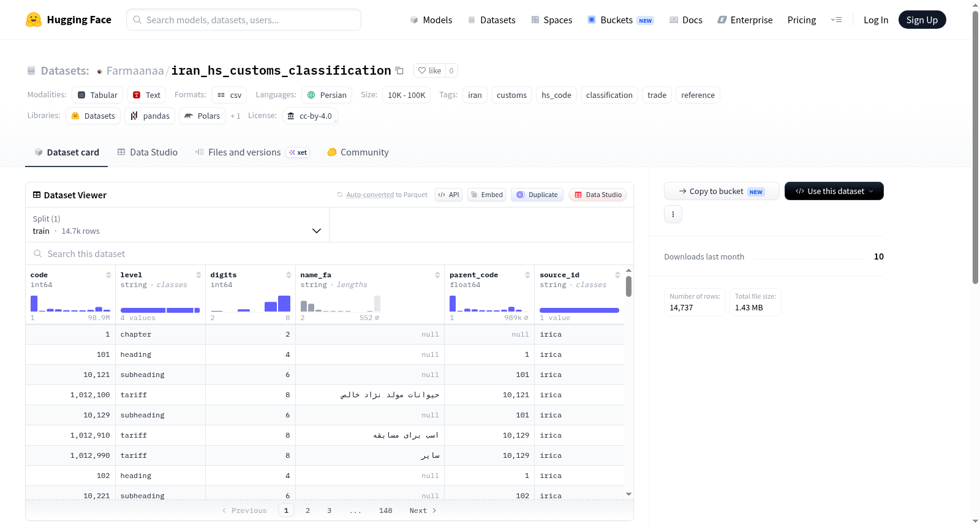Open the Farmaanaa author link

(135, 71)
